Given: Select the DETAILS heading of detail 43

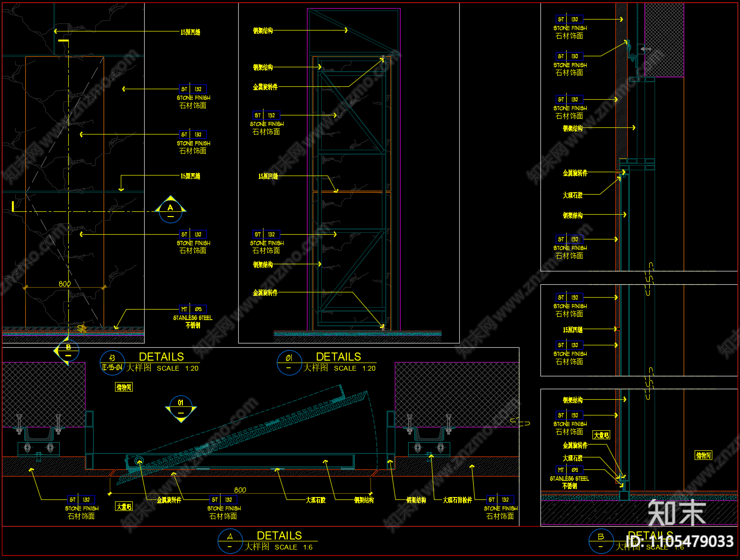Looking at the screenshot, I should [x=161, y=357].
